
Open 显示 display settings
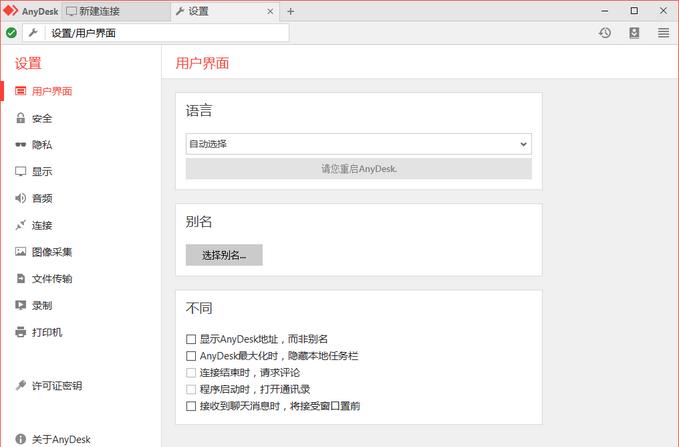41,172
